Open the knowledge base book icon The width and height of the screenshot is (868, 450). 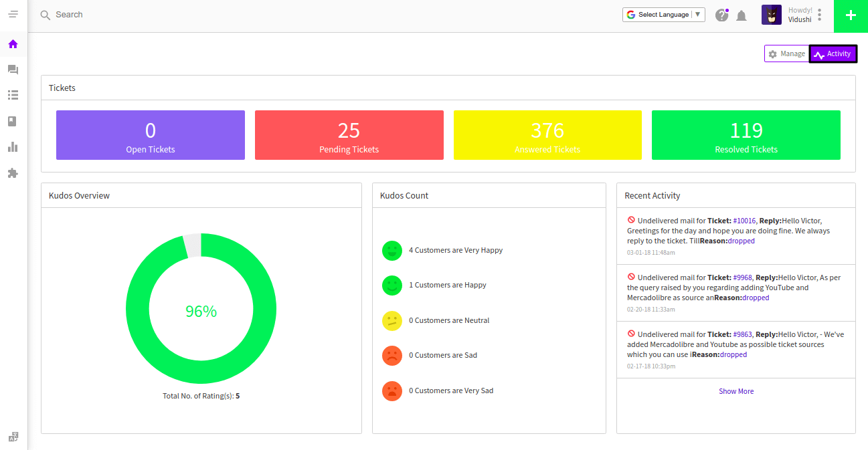tap(13, 121)
